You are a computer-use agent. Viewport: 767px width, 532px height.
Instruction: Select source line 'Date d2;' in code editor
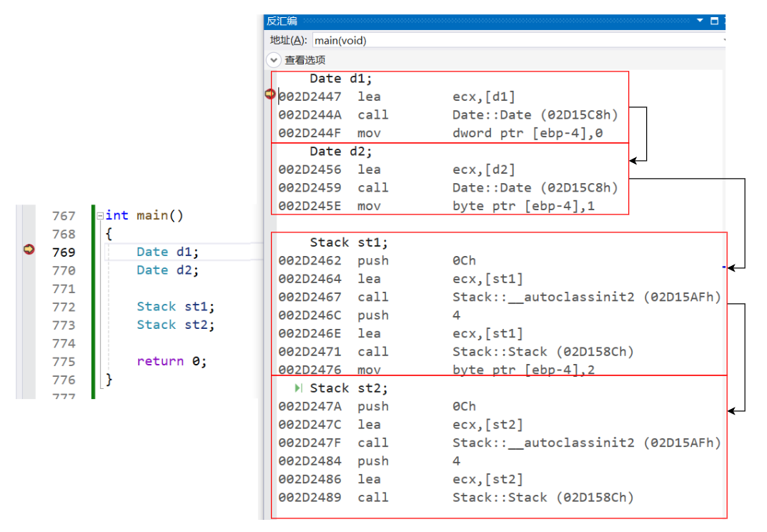[x=167, y=270]
